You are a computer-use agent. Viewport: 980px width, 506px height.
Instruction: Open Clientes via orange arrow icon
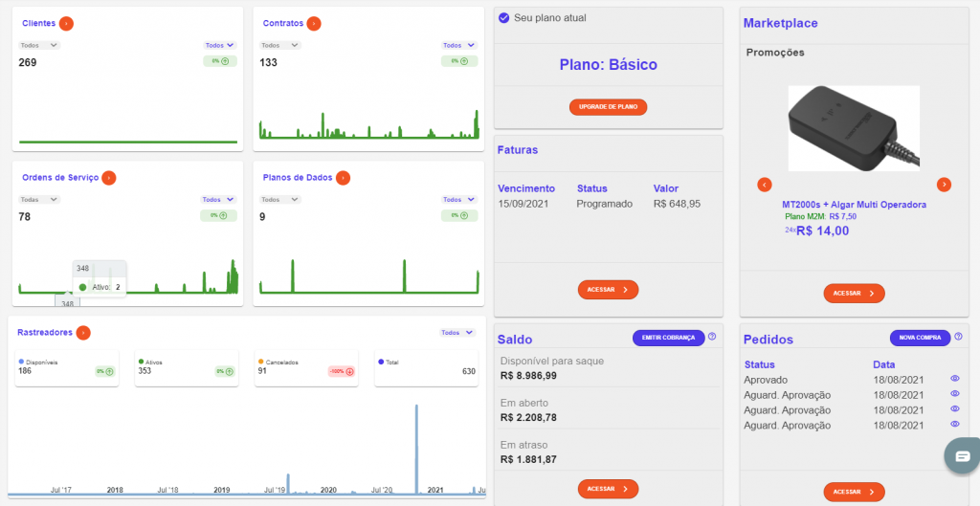[x=66, y=24]
